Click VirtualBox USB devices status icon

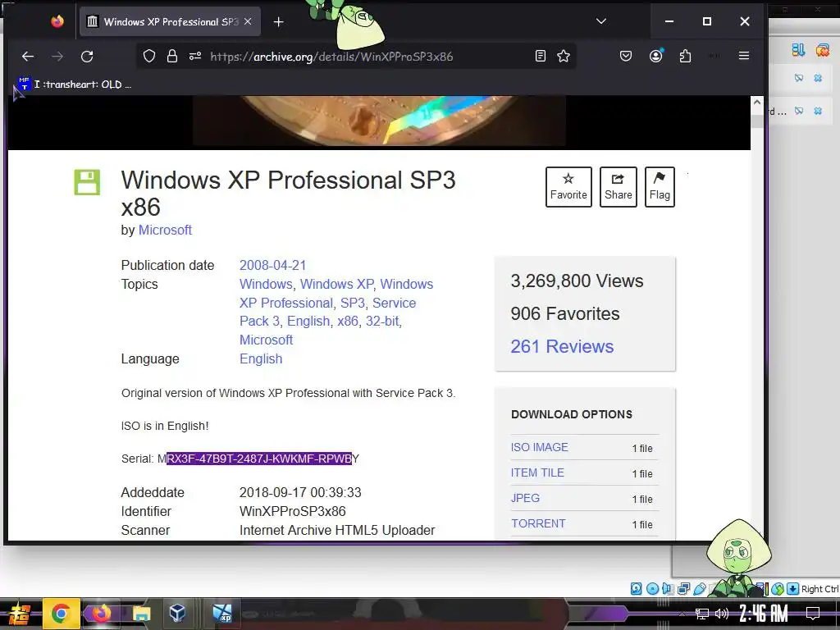click(700, 589)
